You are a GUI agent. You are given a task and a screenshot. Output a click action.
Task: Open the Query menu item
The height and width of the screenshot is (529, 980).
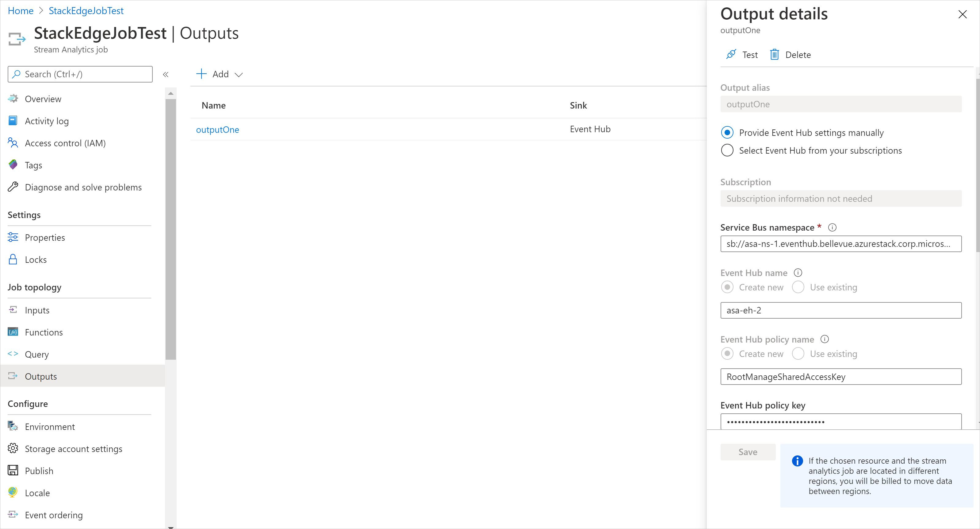click(x=36, y=354)
